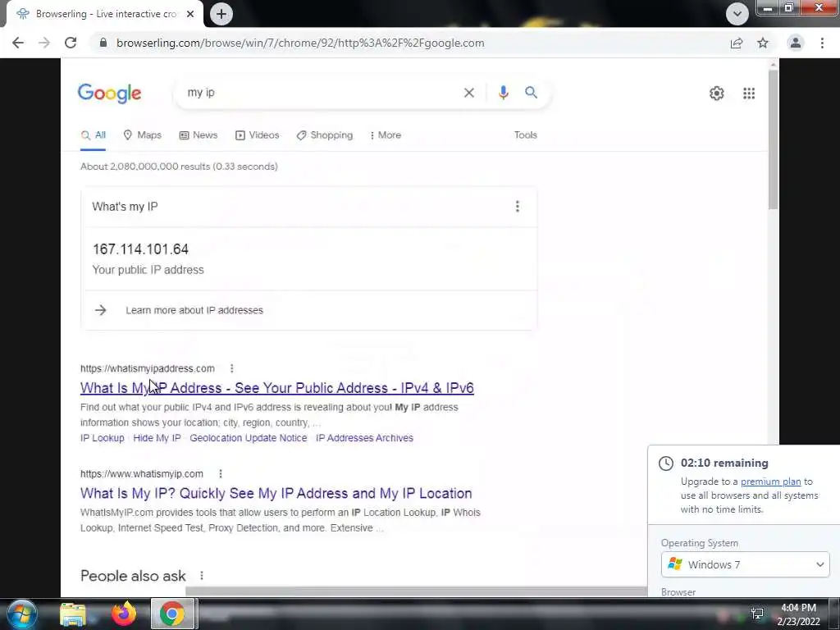The width and height of the screenshot is (840, 630).
Task: Close the Browserling tab
Action: point(190,14)
